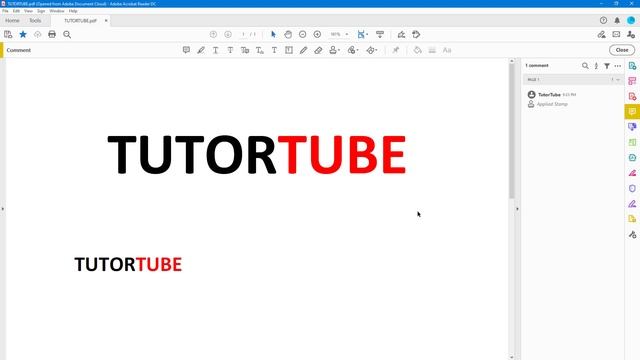640x360 pixels.
Task: Open the Attach file dropdown
Action: (x=353, y=50)
